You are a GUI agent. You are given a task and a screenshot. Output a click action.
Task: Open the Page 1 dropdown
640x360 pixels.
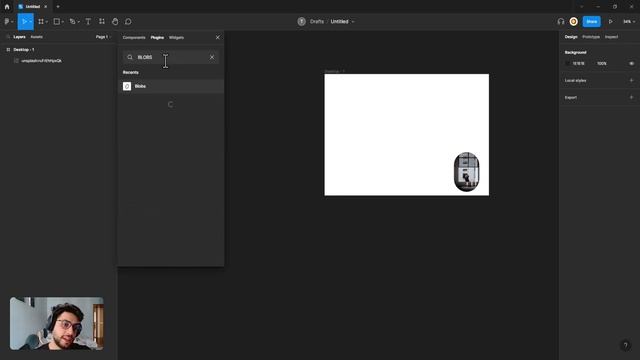pos(103,37)
